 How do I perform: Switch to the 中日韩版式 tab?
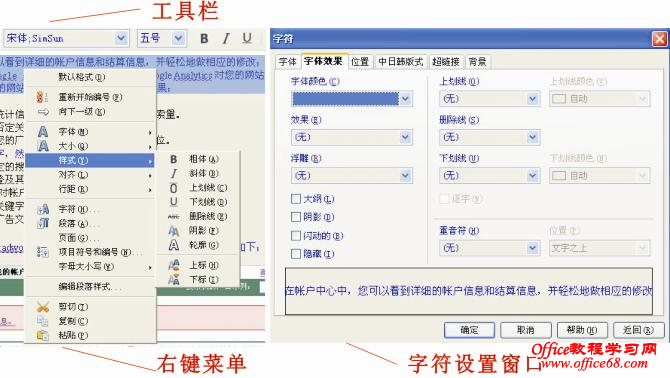point(401,62)
